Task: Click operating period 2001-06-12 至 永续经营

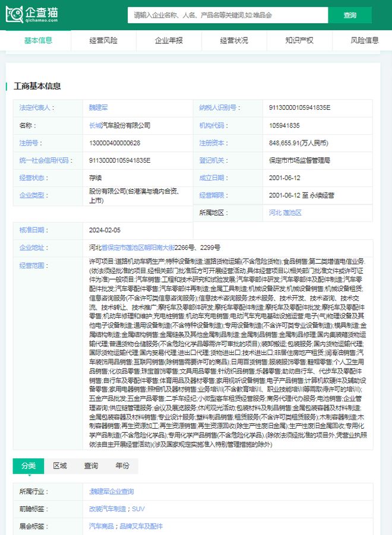Action: pyautogui.click(x=302, y=195)
